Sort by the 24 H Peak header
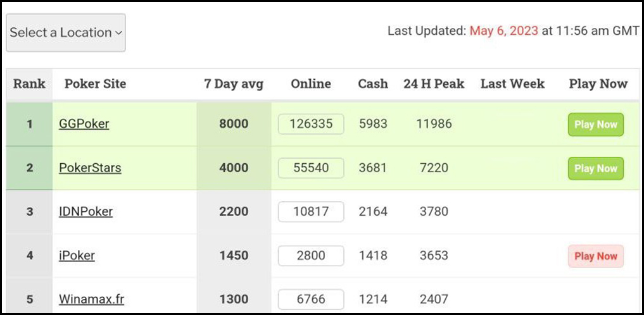Image resolution: width=644 pixels, height=315 pixels. click(x=434, y=83)
